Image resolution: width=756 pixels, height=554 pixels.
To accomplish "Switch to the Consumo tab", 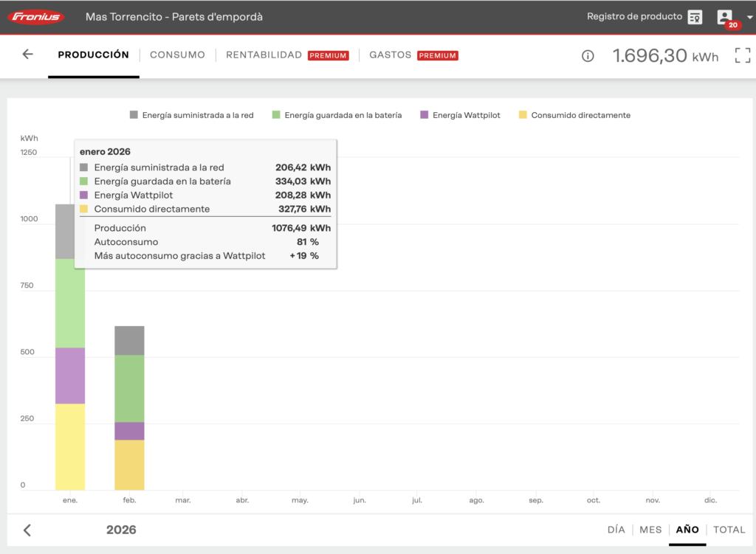I will tap(177, 55).
